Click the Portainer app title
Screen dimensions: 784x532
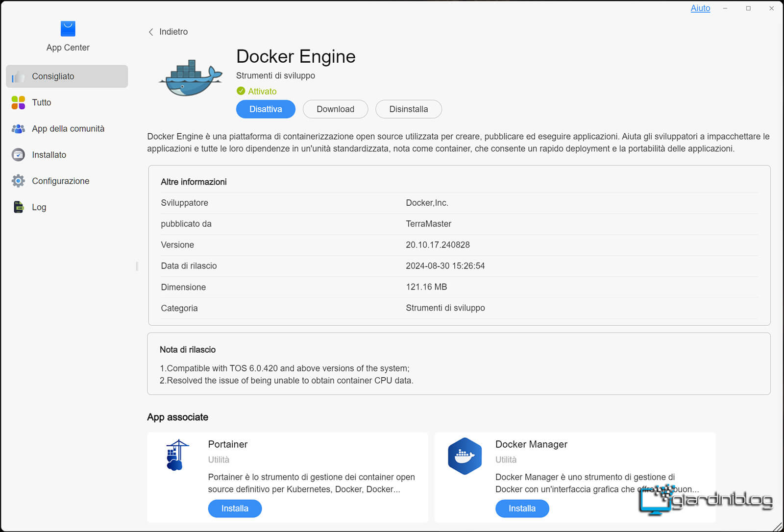tap(228, 444)
